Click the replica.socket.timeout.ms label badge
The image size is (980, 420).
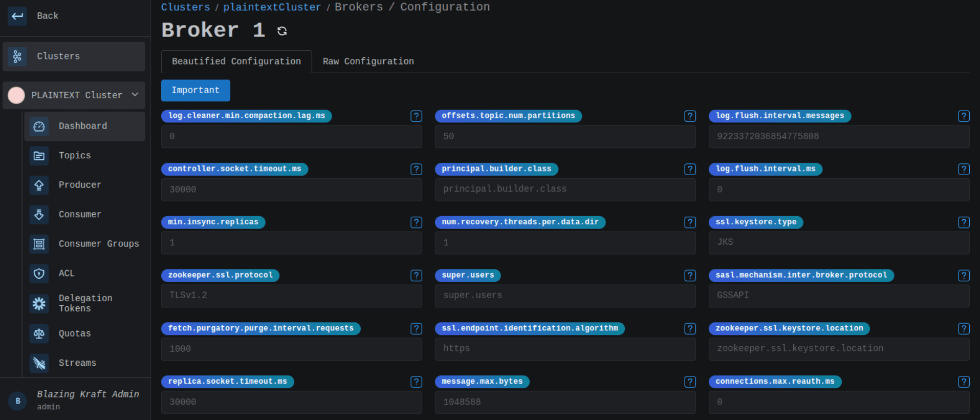(228, 382)
